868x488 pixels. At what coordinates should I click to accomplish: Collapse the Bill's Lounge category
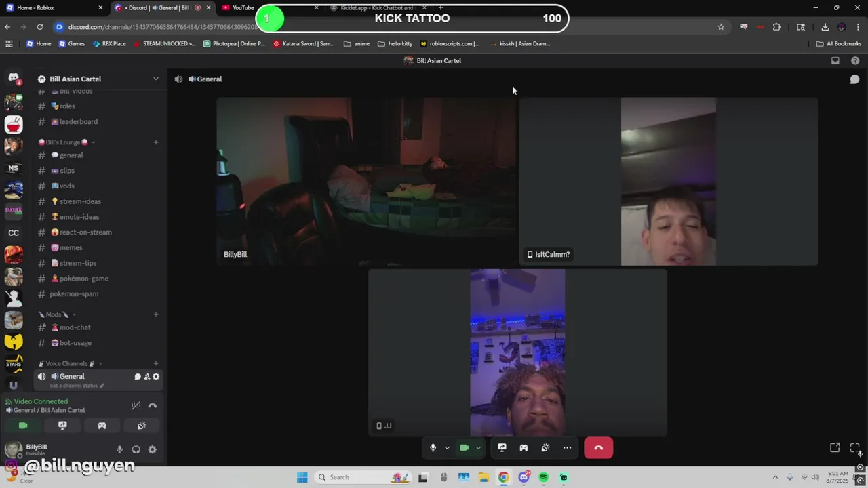66,142
